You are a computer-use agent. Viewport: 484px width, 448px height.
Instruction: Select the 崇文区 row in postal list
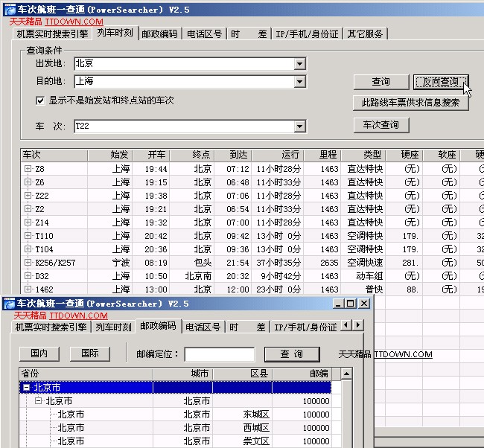[175, 441]
